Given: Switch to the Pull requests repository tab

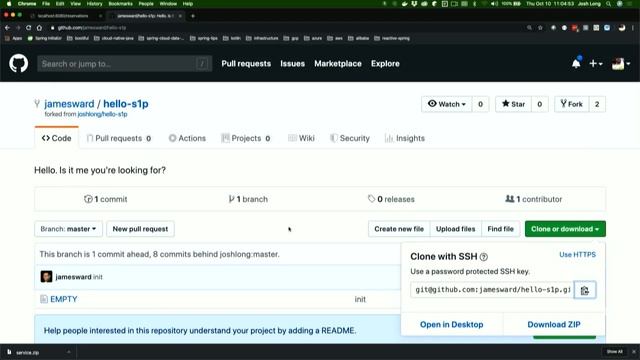Looking at the screenshot, I should click(119, 138).
